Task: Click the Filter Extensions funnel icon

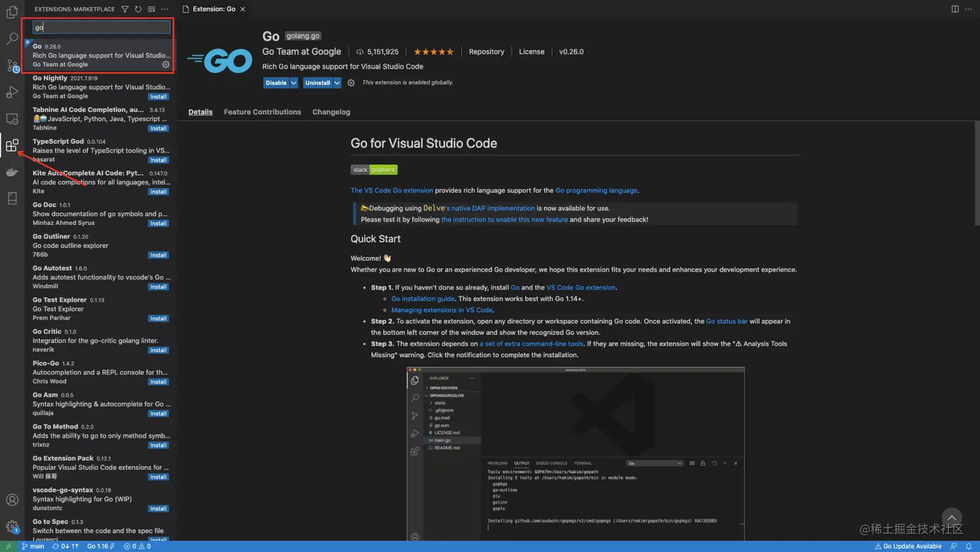Action: click(124, 9)
